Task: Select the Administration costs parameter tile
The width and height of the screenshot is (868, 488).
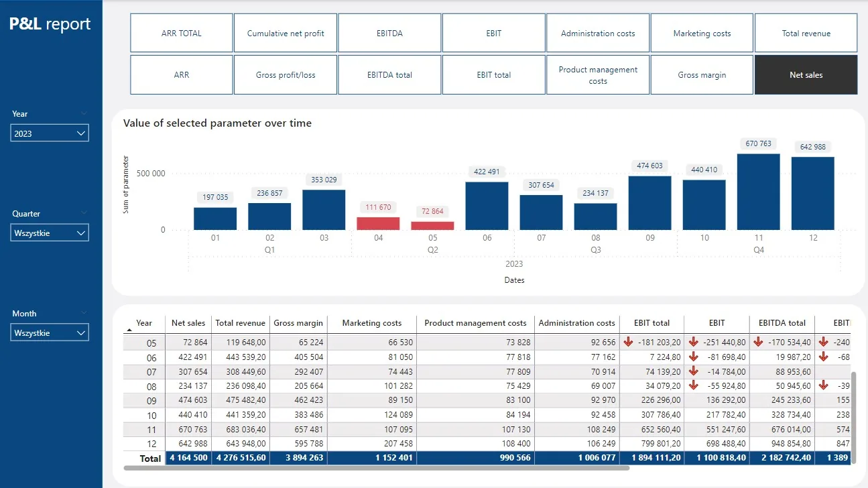Action: pyautogui.click(x=598, y=33)
